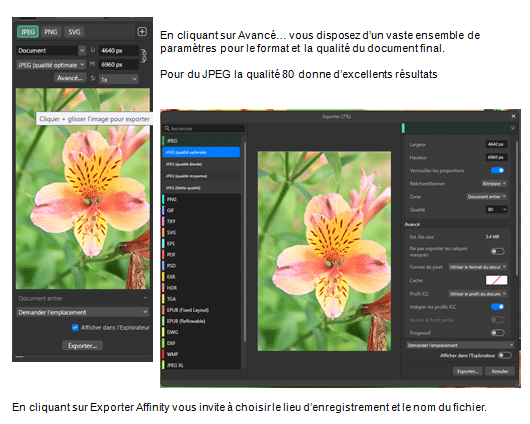Image resolution: width=530 pixels, height=424 pixels.
Task: Open the Qualité 80 dropdown
Action: pyautogui.click(x=497, y=210)
